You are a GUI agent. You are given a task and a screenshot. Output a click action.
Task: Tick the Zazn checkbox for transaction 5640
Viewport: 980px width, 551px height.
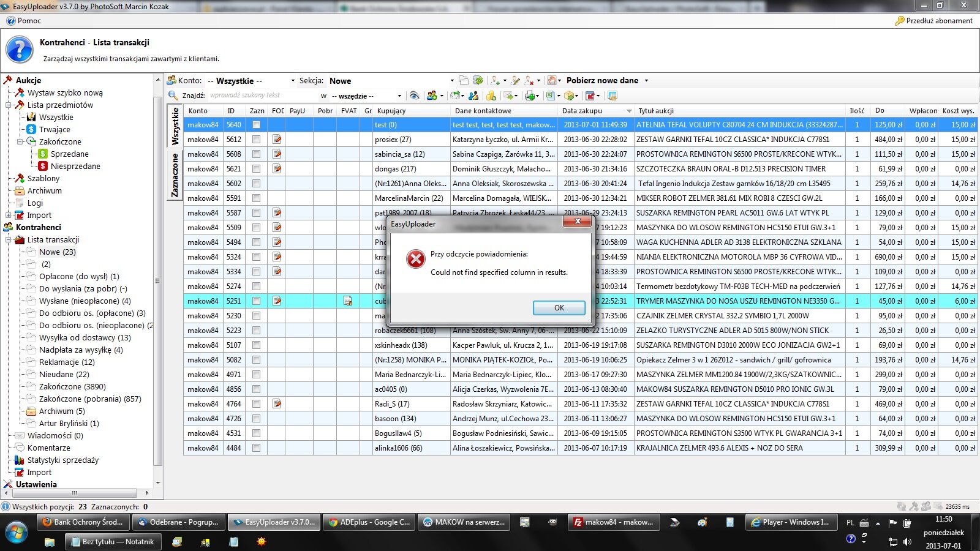(x=256, y=125)
